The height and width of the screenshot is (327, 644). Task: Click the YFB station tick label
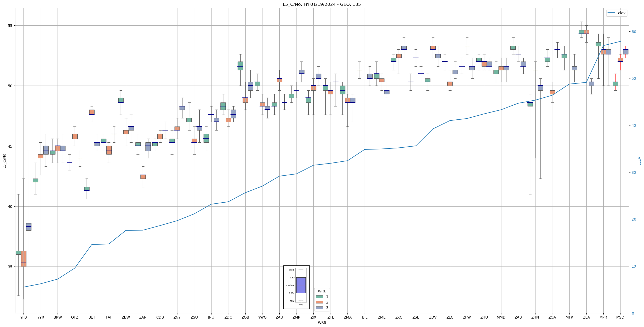[x=23, y=317]
